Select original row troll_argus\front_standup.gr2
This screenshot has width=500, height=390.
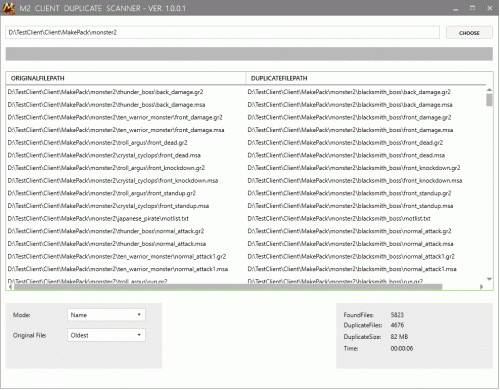click(x=102, y=193)
